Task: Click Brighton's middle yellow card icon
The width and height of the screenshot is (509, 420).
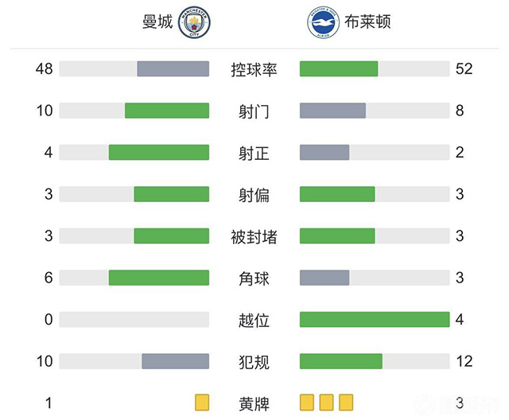Action: coord(326,403)
